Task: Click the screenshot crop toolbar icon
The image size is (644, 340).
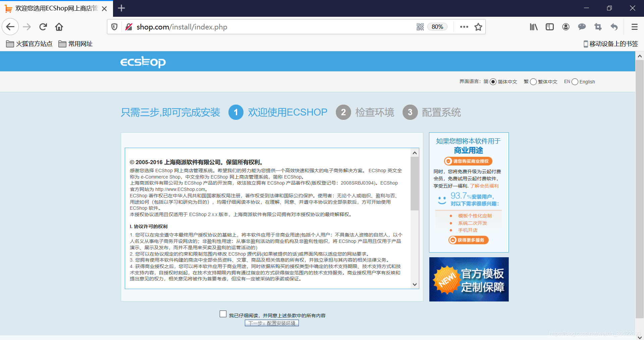Action: click(598, 27)
